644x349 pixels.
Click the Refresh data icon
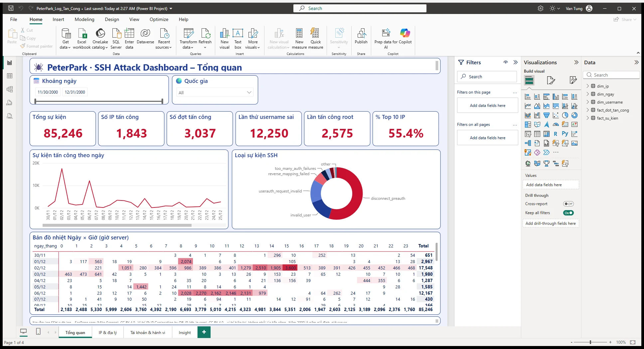pyautogui.click(x=205, y=39)
